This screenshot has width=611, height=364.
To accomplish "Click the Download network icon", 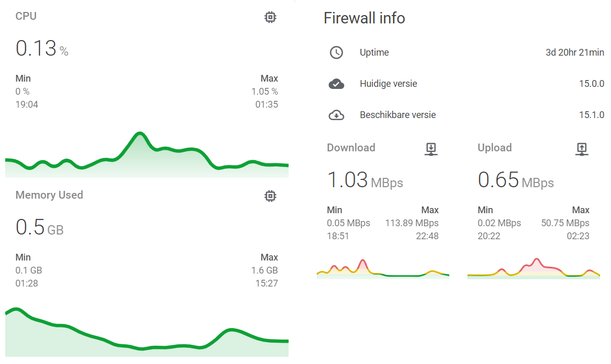I will (x=431, y=149).
